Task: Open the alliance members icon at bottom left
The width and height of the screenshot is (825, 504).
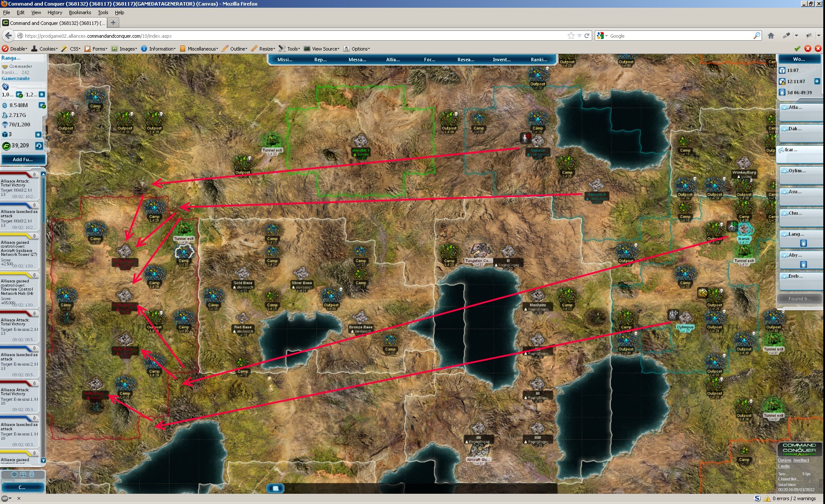Action: (x=23, y=474)
